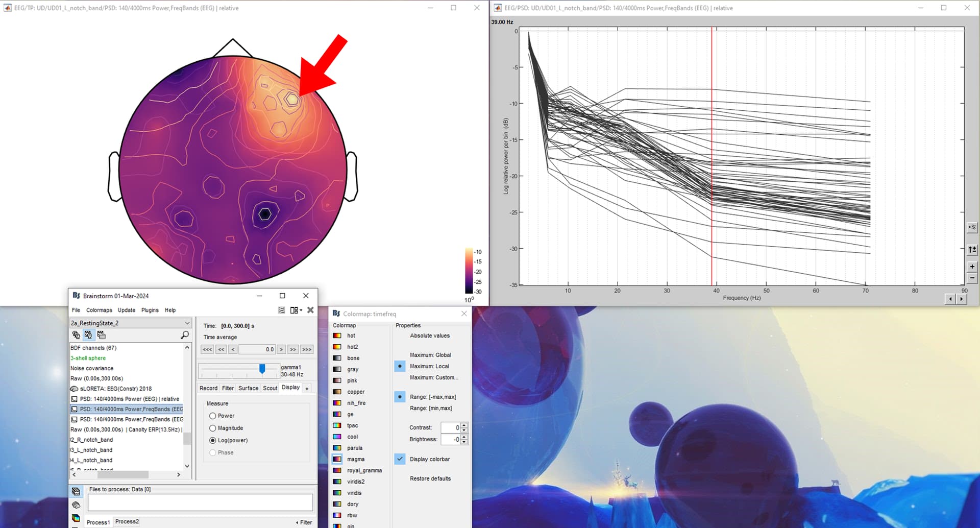Step back with the << time button

coord(221,349)
